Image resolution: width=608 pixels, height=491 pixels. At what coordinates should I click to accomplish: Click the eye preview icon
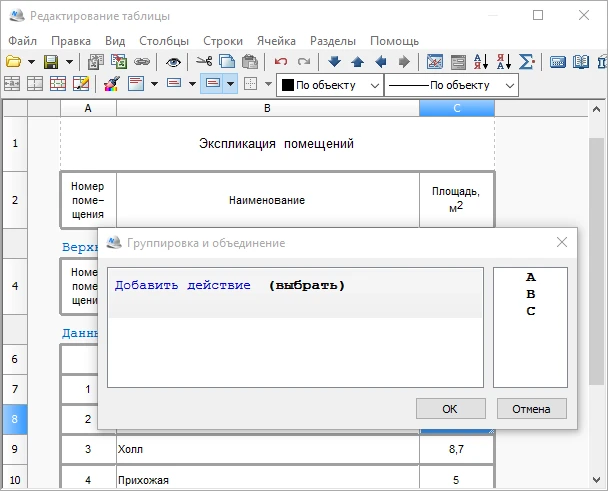point(173,62)
